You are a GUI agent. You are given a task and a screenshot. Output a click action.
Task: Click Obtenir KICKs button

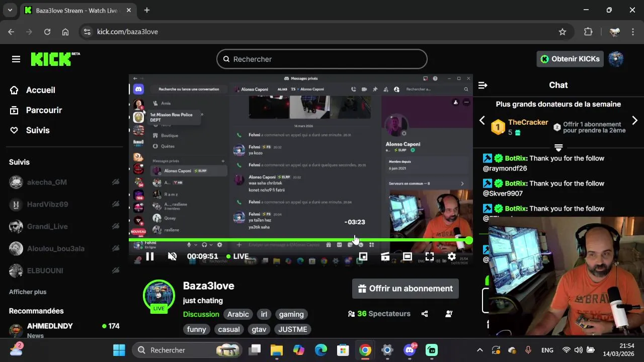coord(570,59)
